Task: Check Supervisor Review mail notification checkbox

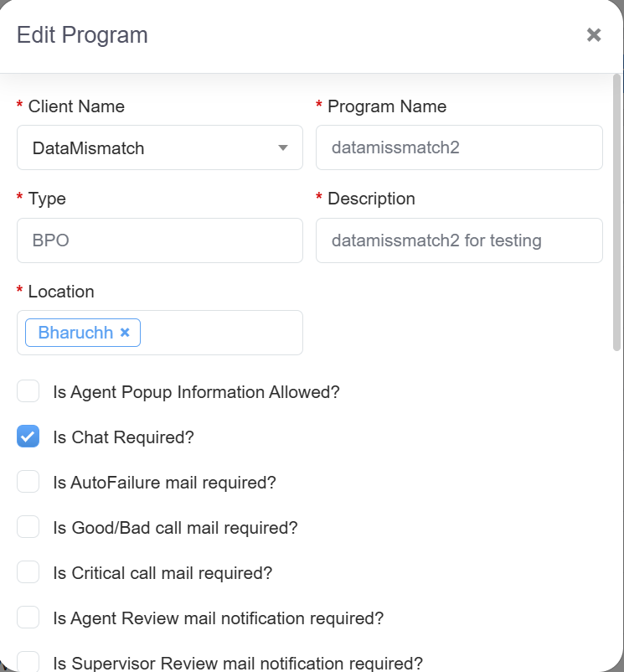Action: [x=28, y=662]
